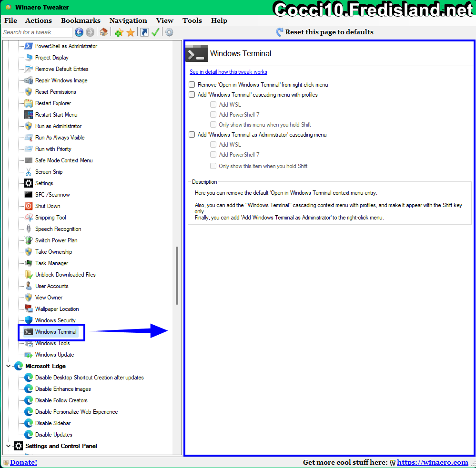
Task: Tick Add PowerShell 7 under profiles menu
Action: coord(213,115)
